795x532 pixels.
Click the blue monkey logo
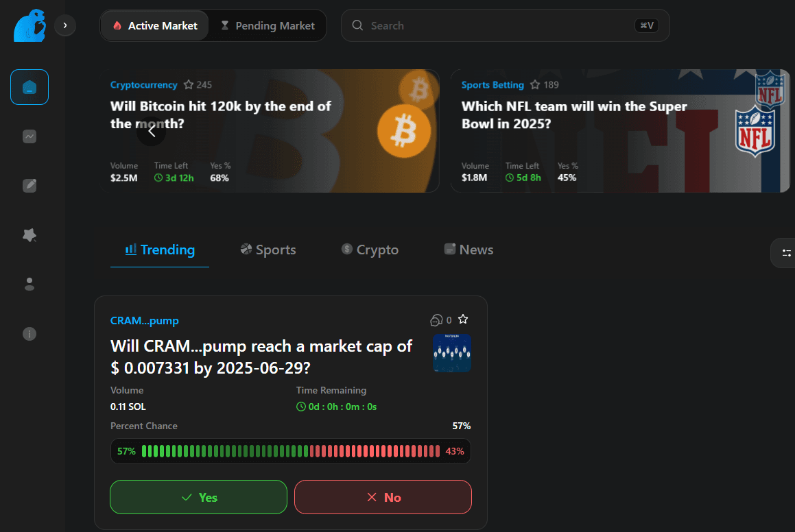pos(29,25)
